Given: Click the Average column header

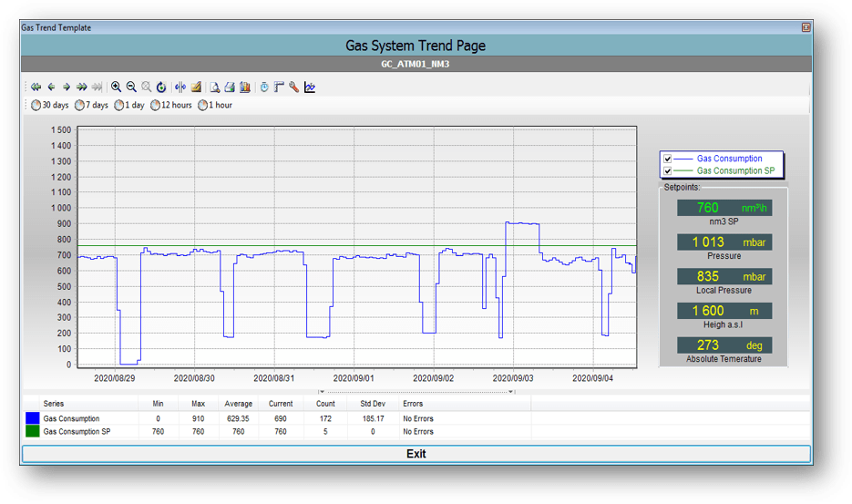Looking at the screenshot, I should click(239, 404).
